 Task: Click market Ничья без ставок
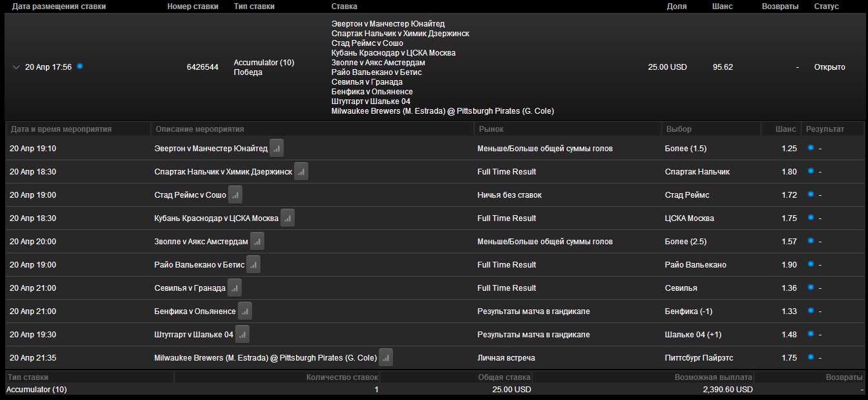point(509,195)
